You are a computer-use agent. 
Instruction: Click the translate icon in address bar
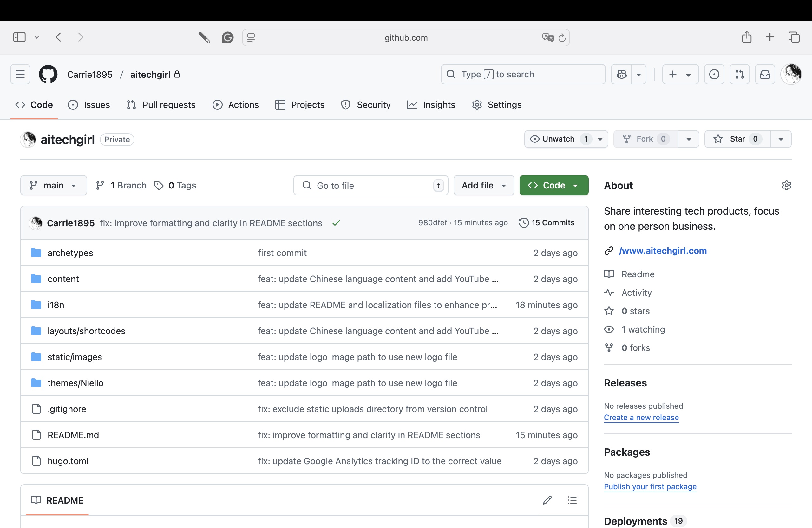point(548,37)
